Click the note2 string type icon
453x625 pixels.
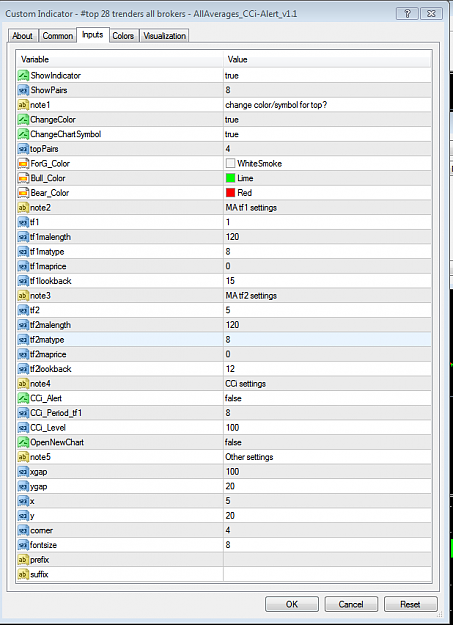[x=23, y=208]
